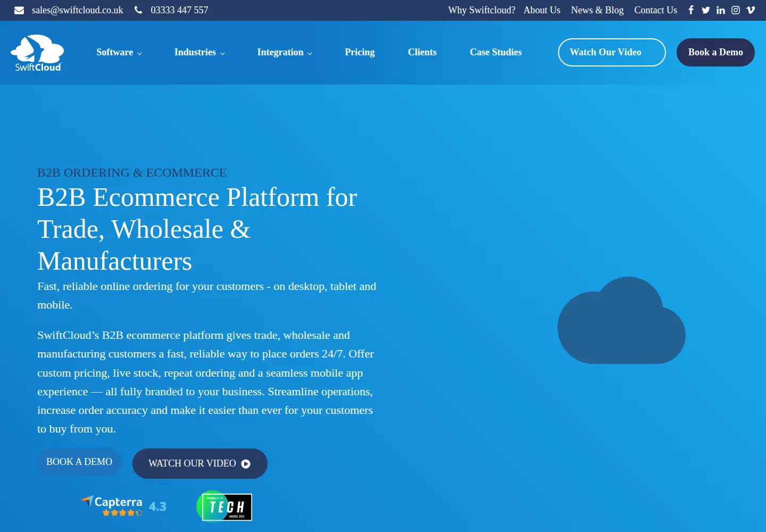Click the text 'Fast, reliable online ordering'
766x532 pixels.
(x=207, y=295)
